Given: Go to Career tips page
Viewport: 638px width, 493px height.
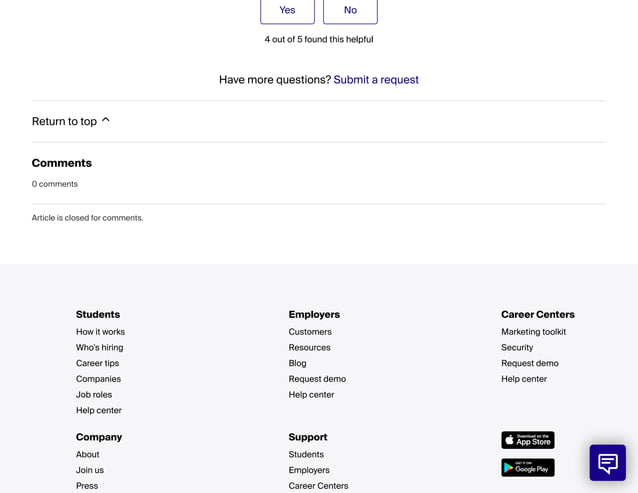Looking at the screenshot, I should pos(98,363).
